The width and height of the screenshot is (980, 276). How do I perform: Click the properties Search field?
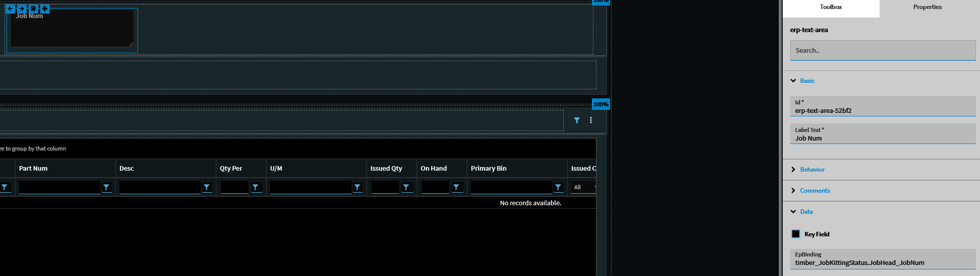(883, 50)
